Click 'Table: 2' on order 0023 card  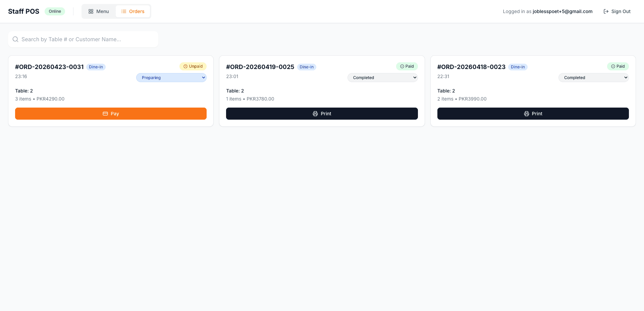point(446,91)
